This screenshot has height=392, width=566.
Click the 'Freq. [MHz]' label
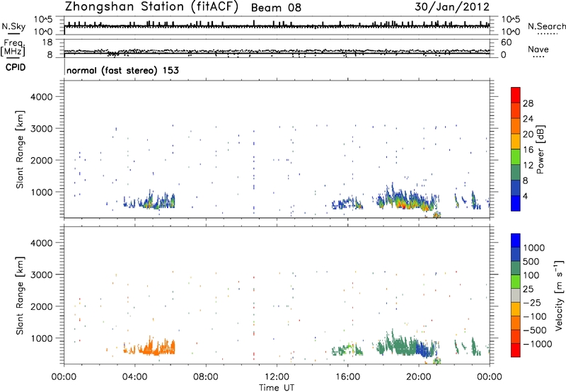(13, 47)
